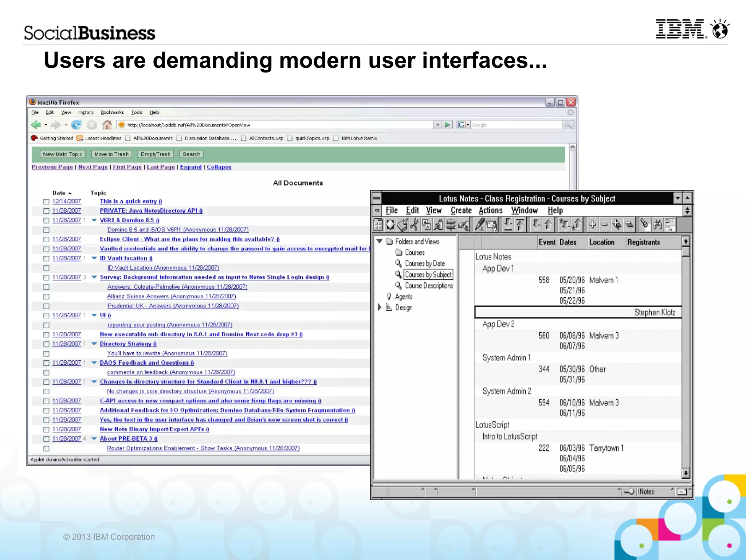Click the Latest Headlines feed bookmark icon
Image resolution: width=746 pixels, height=560 pixels.
(80, 138)
